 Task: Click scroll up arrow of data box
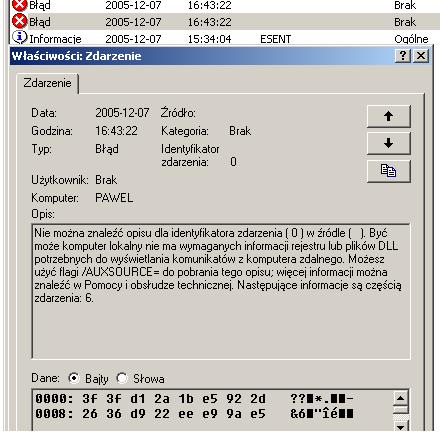[x=400, y=398]
